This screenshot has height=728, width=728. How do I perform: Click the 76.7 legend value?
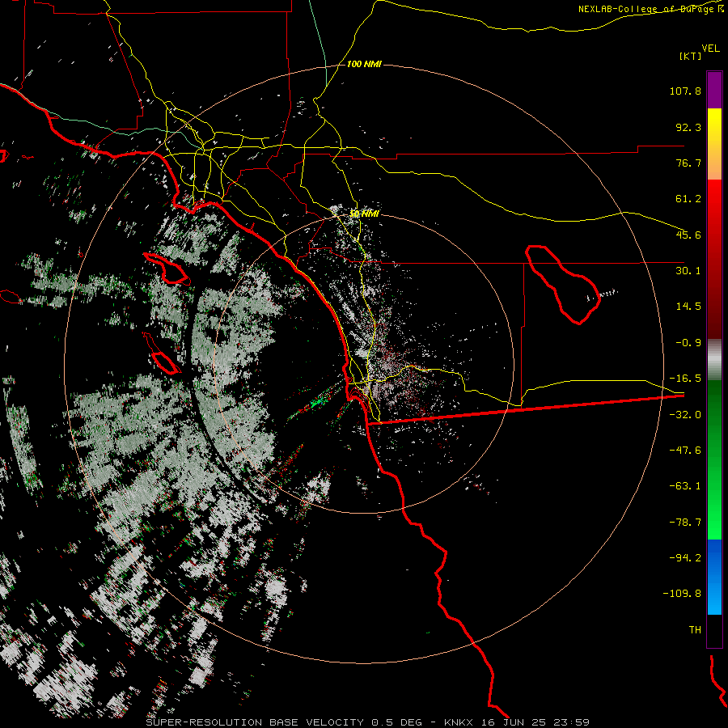(x=688, y=163)
